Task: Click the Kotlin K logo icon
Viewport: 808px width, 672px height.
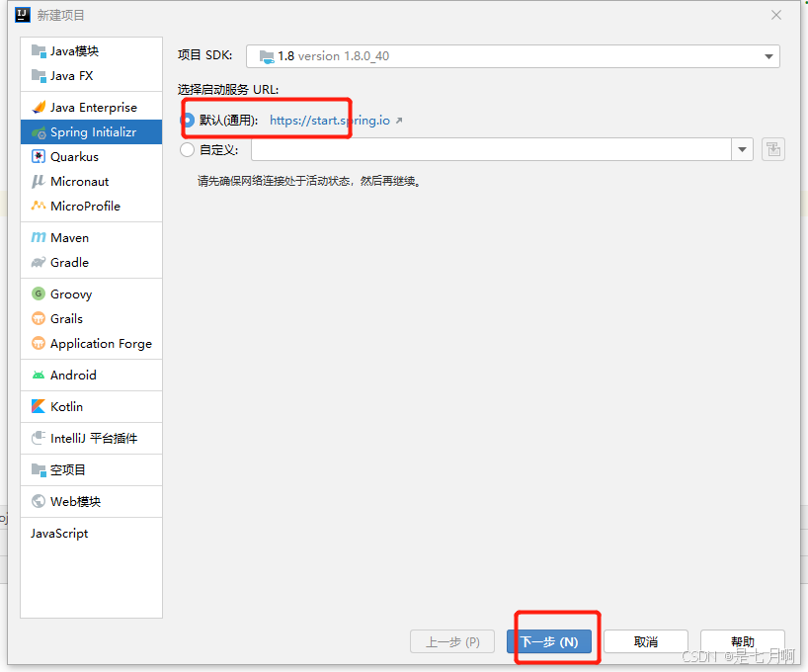Action: click(39, 406)
